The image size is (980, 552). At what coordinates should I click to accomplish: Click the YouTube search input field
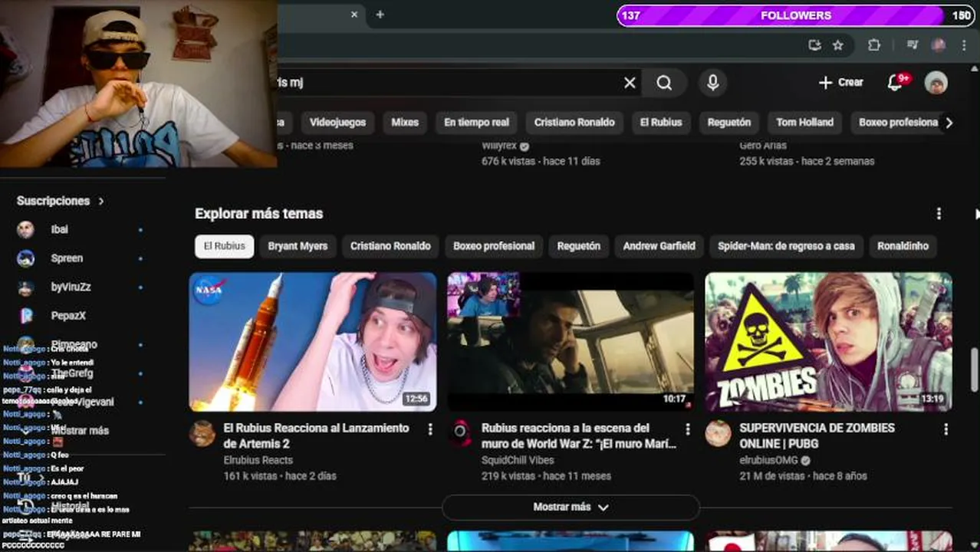(449, 83)
